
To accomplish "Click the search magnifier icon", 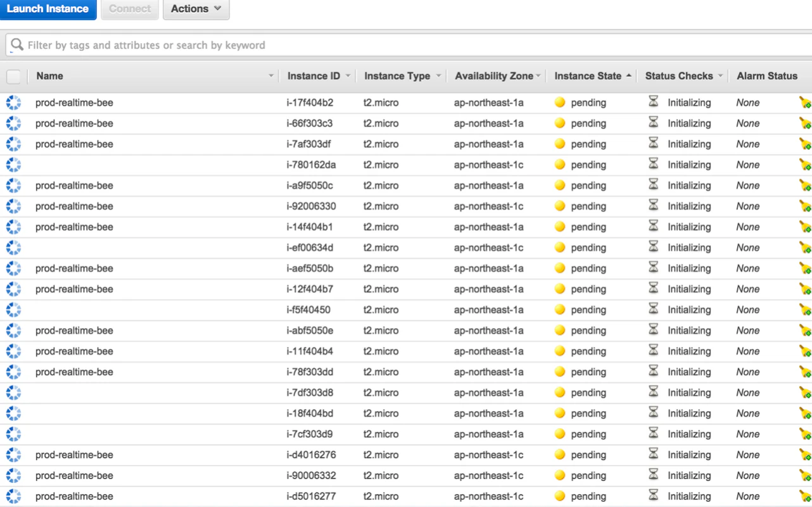I will (17, 45).
